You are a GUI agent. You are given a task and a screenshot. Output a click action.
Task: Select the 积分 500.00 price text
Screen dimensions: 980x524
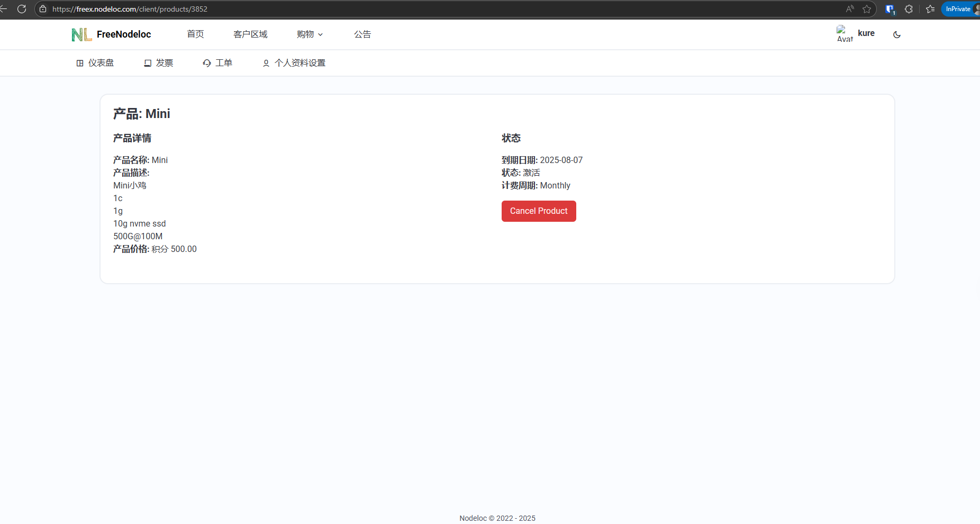coord(174,249)
